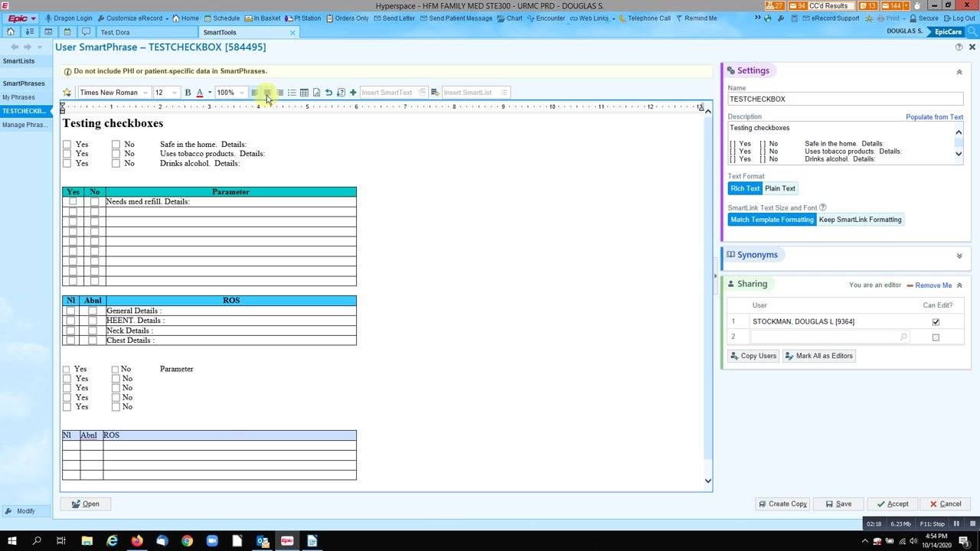This screenshot has height=551, width=980.
Task: Open Schedule from the Epic toolbar
Action: point(221,18)
